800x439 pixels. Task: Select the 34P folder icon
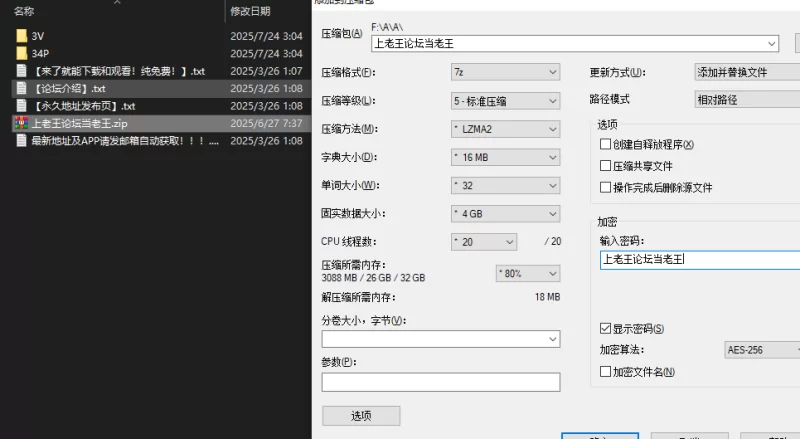coord(21,53)
